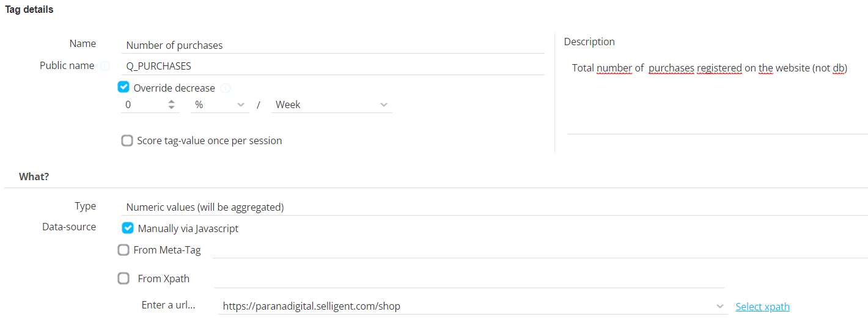
Task: Enable Score tag-value once per session
Action: [x=127, y=140]
